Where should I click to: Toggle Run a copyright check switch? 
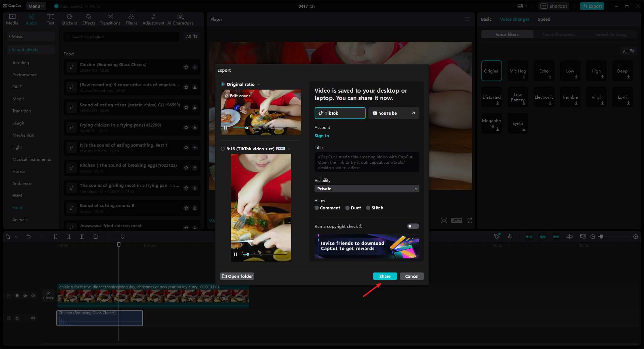coord(413,226)
